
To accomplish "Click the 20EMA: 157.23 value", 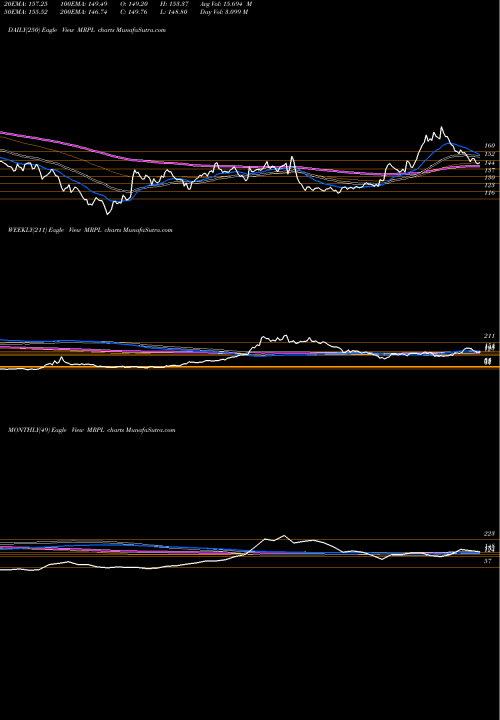I will (x=24, y=4).
